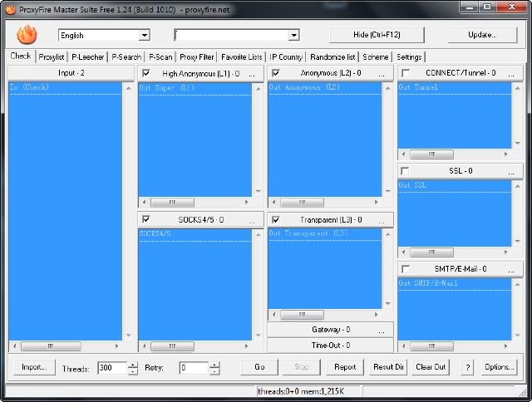Open the Result Dir button

click(x=388, y=367)
